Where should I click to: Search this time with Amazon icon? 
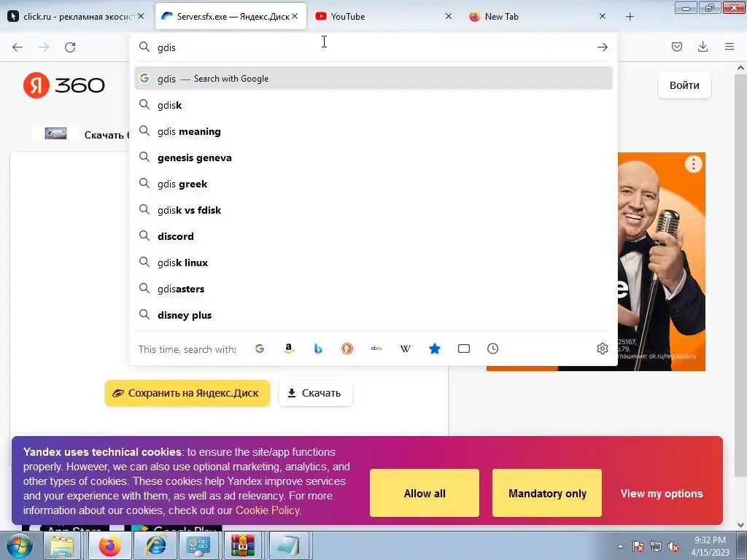click(289, 349)
